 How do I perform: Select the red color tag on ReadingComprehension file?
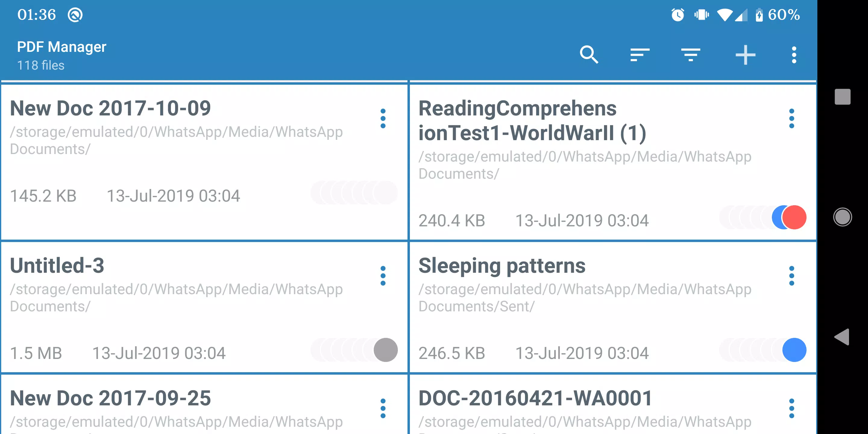point(794,217)
